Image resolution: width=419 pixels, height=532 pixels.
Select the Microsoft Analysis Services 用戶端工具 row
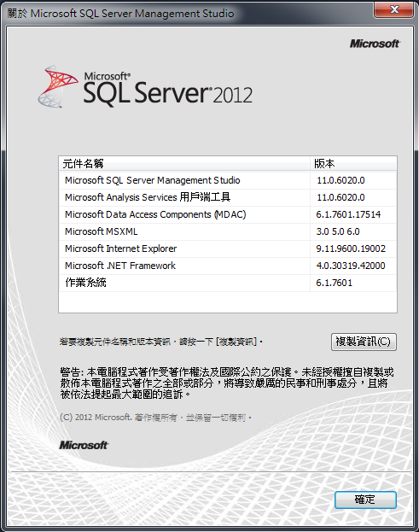(228, 197)
